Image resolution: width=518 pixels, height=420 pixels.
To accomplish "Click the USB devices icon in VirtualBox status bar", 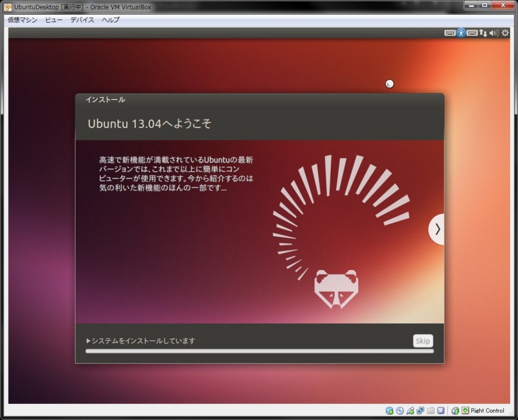I will 410,411.
